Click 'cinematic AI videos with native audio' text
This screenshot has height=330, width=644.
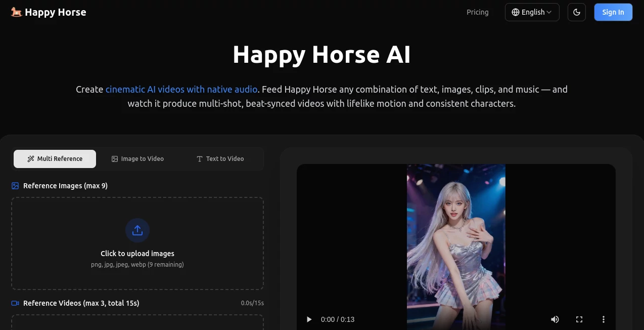tap(181, 89)
